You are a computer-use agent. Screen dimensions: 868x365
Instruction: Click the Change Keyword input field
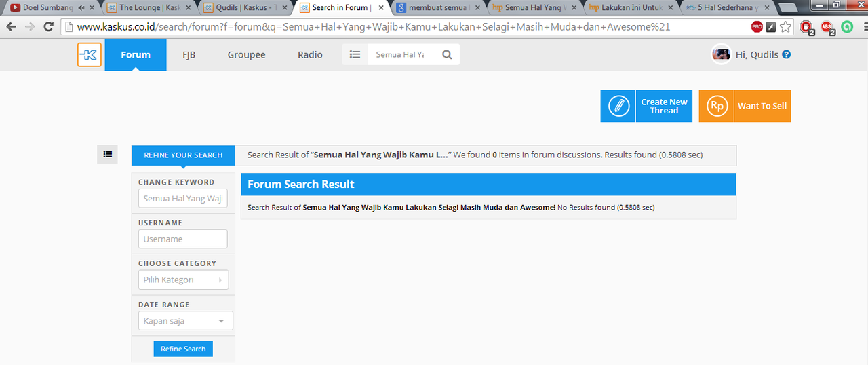pyautogui.click(x=183, y=199)
